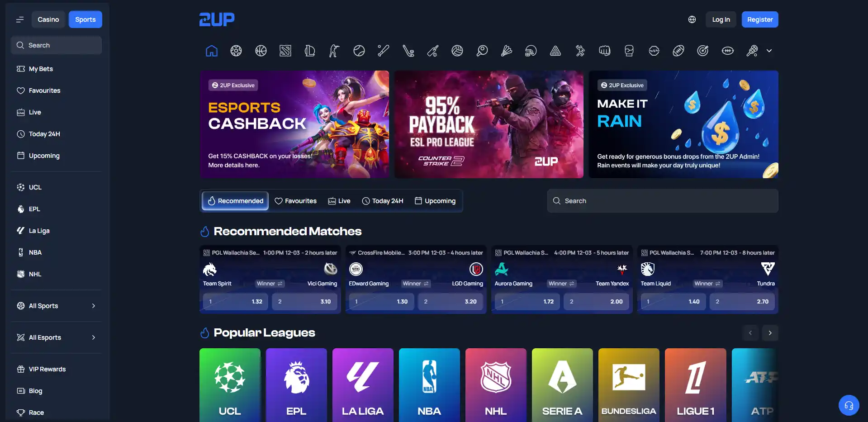Open My Bets in sidebar

coord(57,69)
